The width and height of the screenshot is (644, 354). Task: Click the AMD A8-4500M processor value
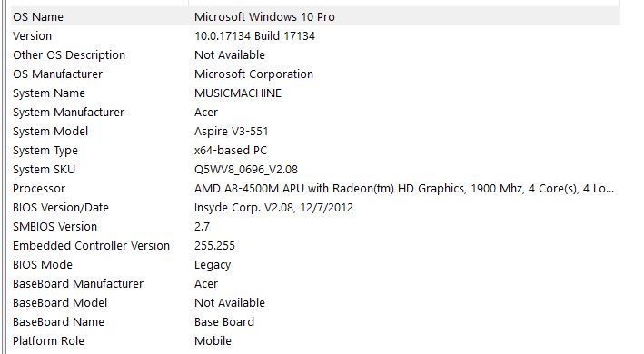(x=404, y=189)
